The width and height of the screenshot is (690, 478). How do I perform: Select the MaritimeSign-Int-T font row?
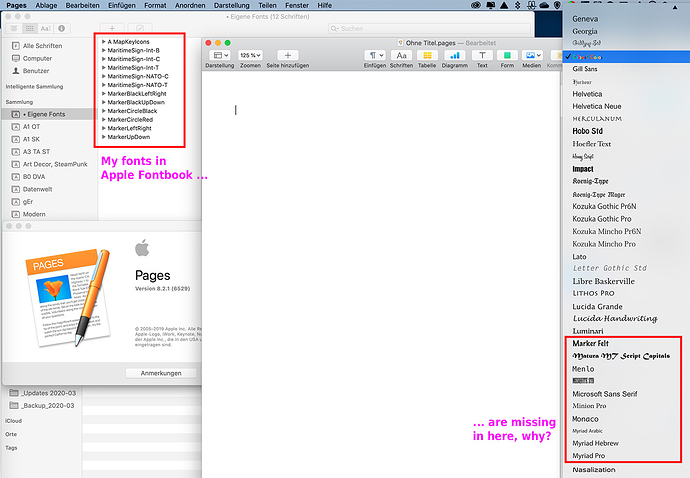click(133, 68)
